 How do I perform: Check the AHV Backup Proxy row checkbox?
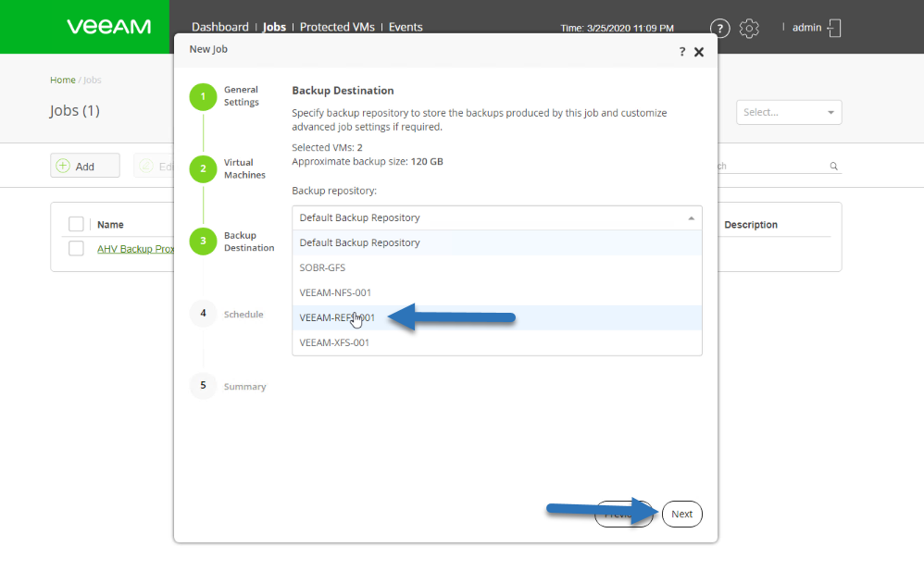(76, 248)
